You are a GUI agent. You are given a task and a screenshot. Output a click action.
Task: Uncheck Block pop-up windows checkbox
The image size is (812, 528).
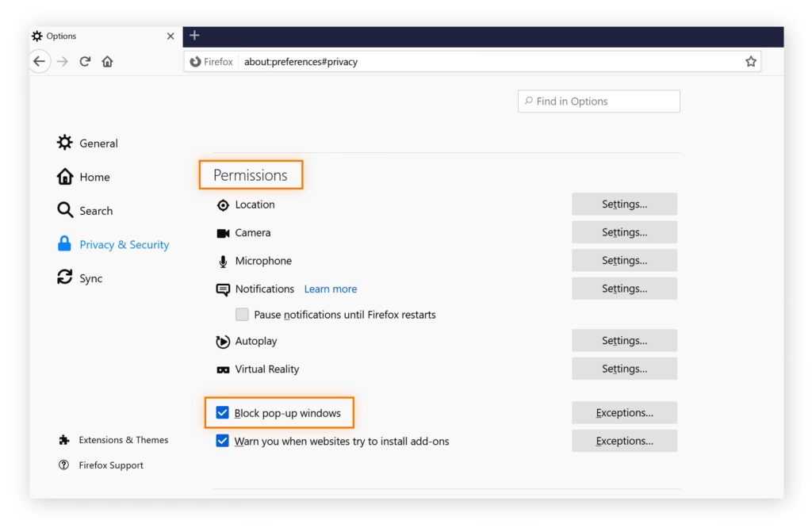tap(223, 413)
